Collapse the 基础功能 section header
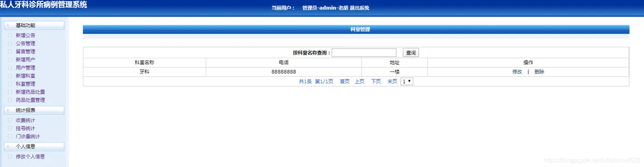Screen dimensions: 644x167 pyautogui.click(x=34, y=25)
